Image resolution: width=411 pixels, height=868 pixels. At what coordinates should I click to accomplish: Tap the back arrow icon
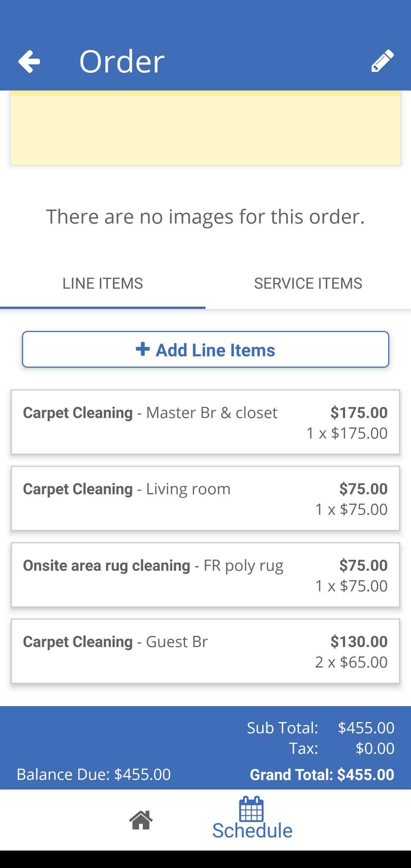pyautogui.click(x=29, y=61)
